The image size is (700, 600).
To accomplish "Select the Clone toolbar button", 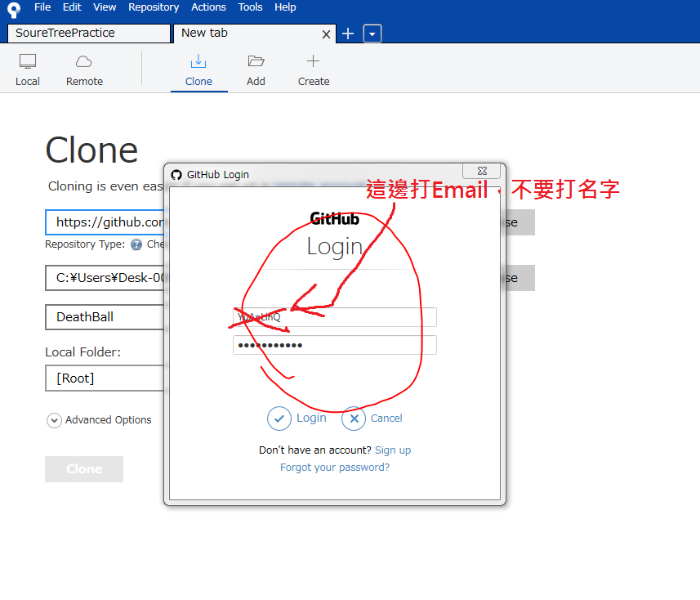I will [x=198, y=70].
